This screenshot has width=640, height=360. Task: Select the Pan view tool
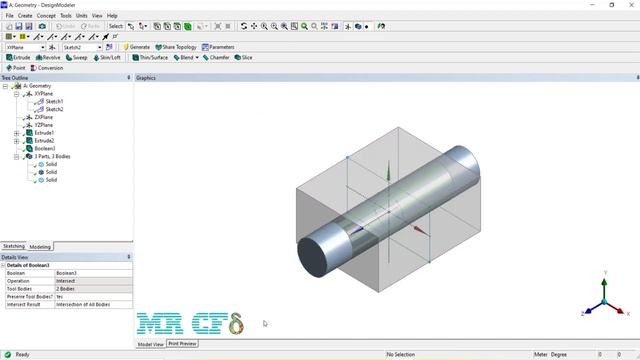point(254,26)
